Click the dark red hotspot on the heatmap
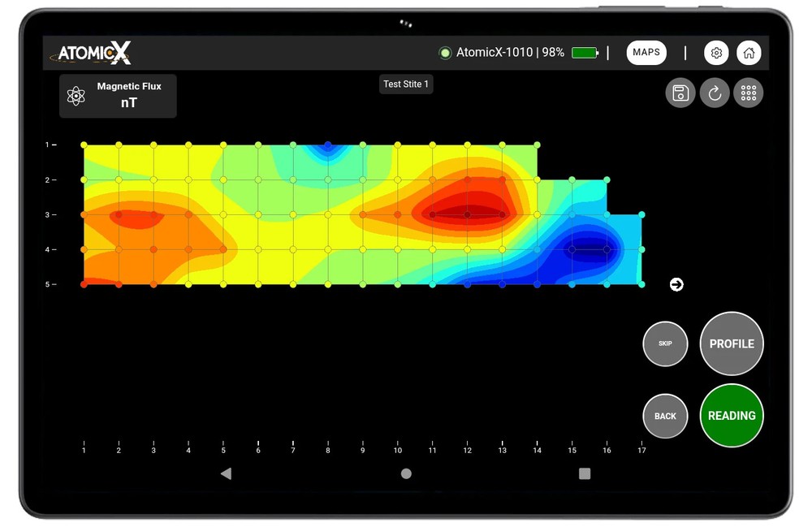 coord(466,214)
